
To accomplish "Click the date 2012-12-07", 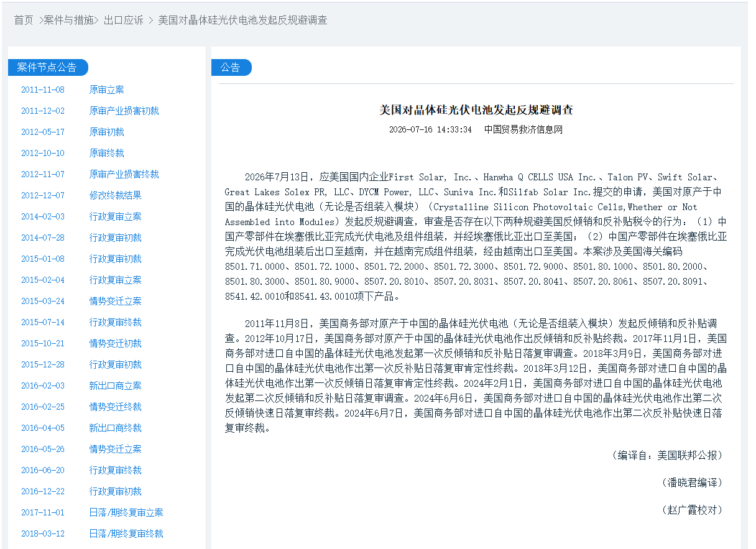I will 43,195.
